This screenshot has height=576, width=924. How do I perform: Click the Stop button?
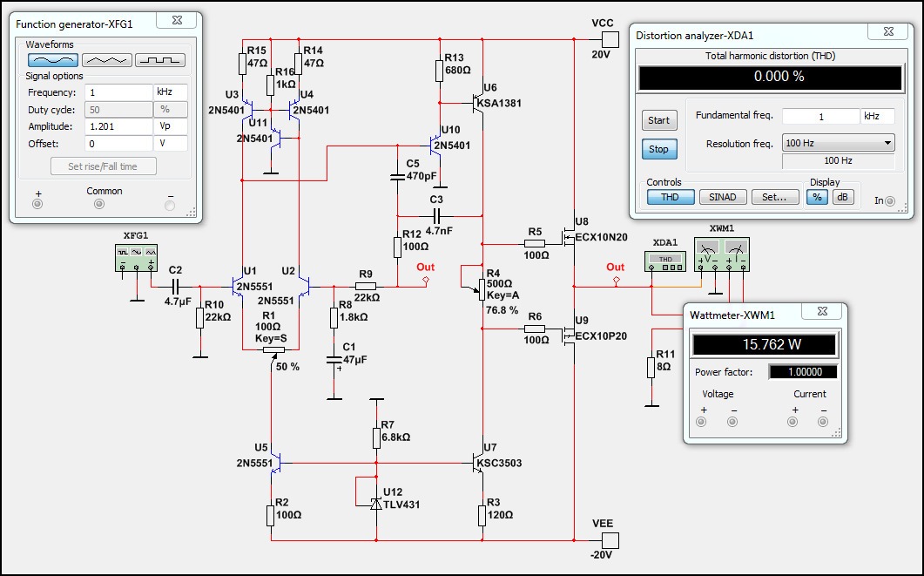(659, 149)
